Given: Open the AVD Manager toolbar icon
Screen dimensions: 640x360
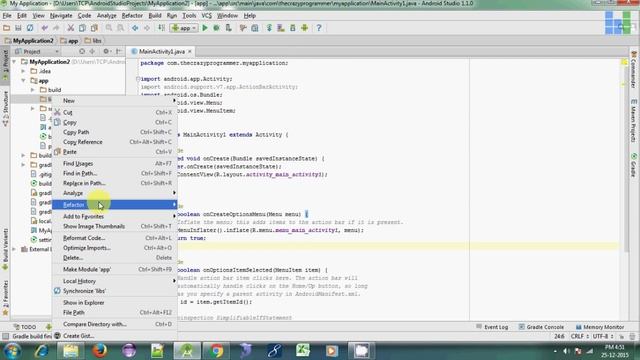Looking at the screenshot, I should click(x=281, y=28).
